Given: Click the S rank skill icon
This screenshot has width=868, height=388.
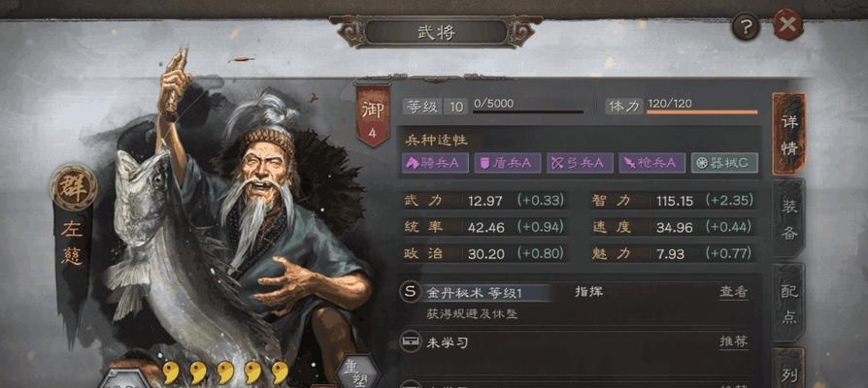Looking at the screenshot, I should point(410,292).
